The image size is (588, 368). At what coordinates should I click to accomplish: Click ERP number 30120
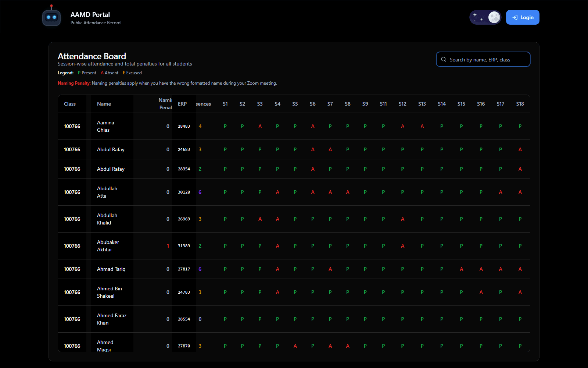pyautogui.click(x=184, y=192)
